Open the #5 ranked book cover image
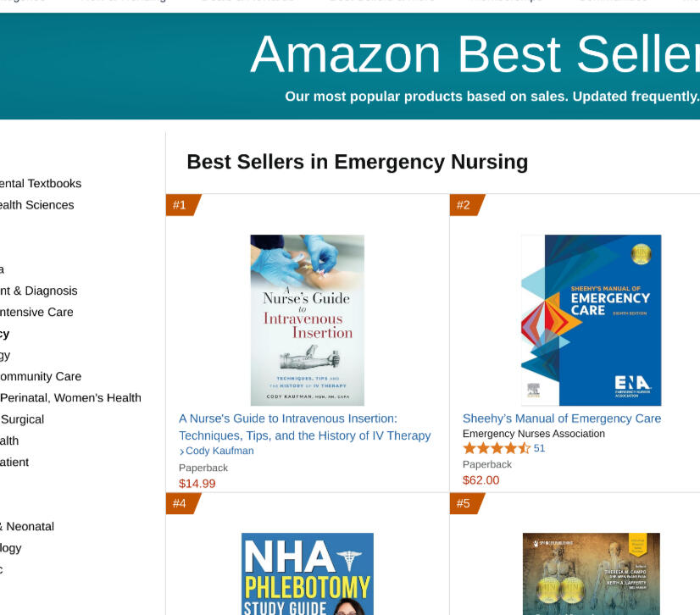Screen dimensions: 700x615 [591, 574]
